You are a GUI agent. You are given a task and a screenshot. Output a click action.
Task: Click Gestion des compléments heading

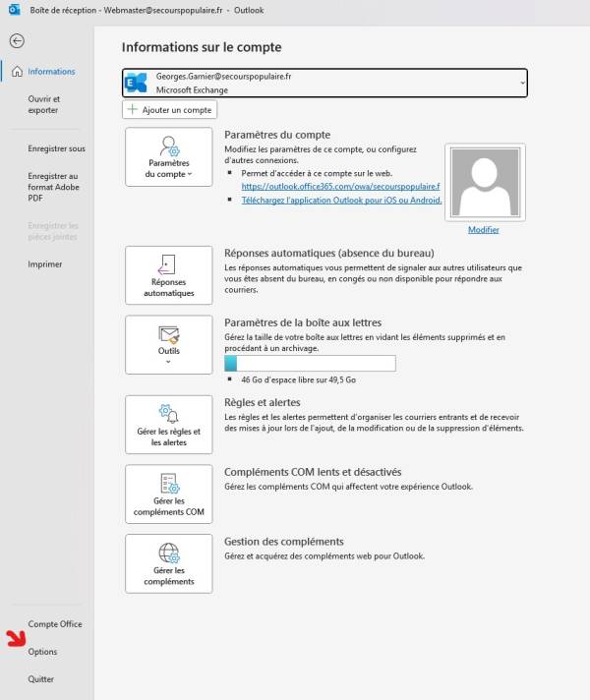pyautogui.click(x=284, y=542)
